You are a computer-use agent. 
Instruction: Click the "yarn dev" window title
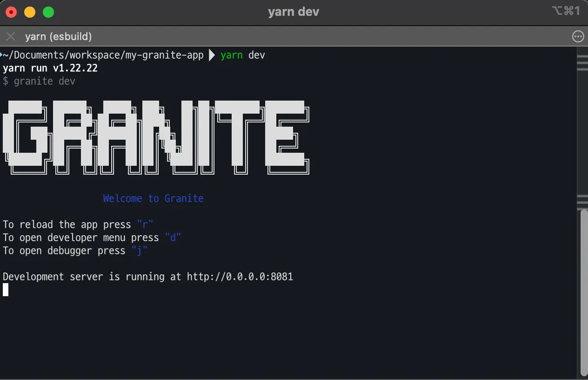(294, 12)
